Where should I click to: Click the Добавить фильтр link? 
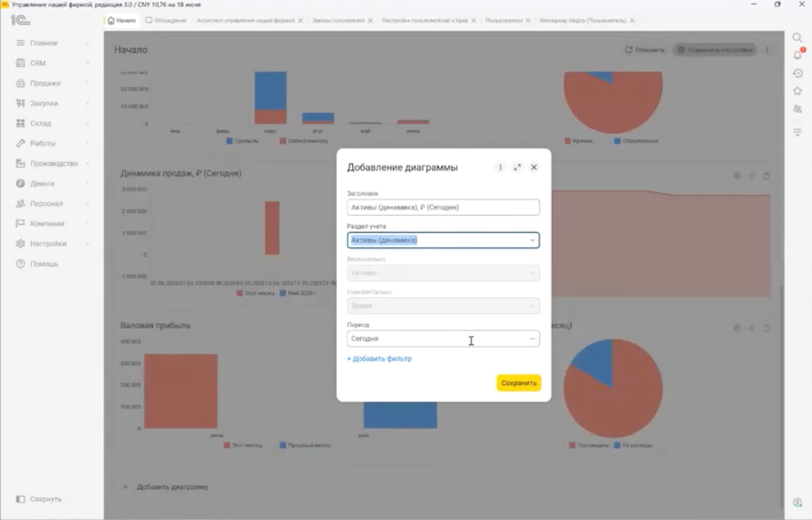379,358
